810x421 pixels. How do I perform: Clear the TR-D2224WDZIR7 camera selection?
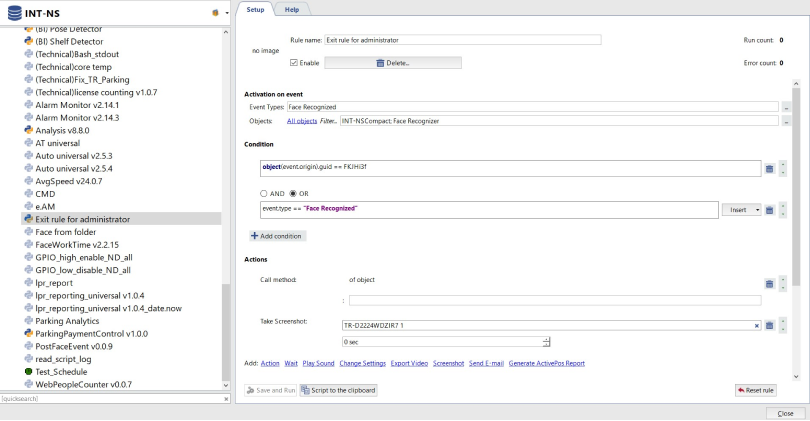click(x=757, y=326)
